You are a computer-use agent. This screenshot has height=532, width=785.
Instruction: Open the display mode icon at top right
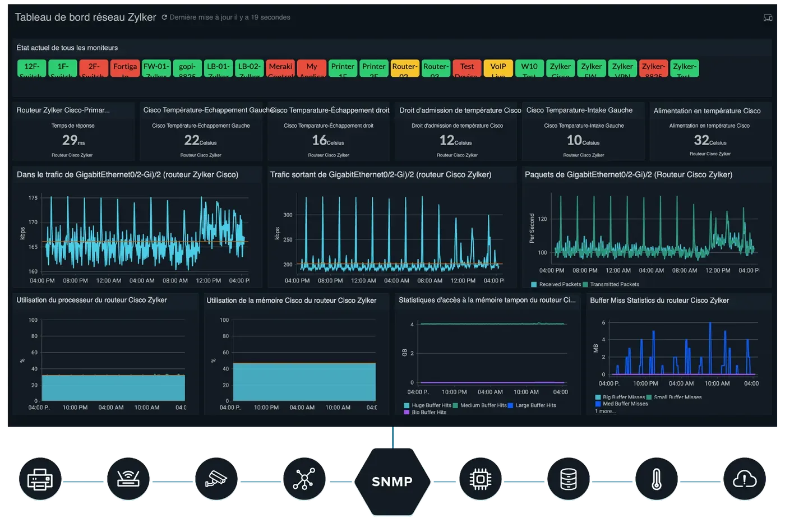[x=768, y=18]
